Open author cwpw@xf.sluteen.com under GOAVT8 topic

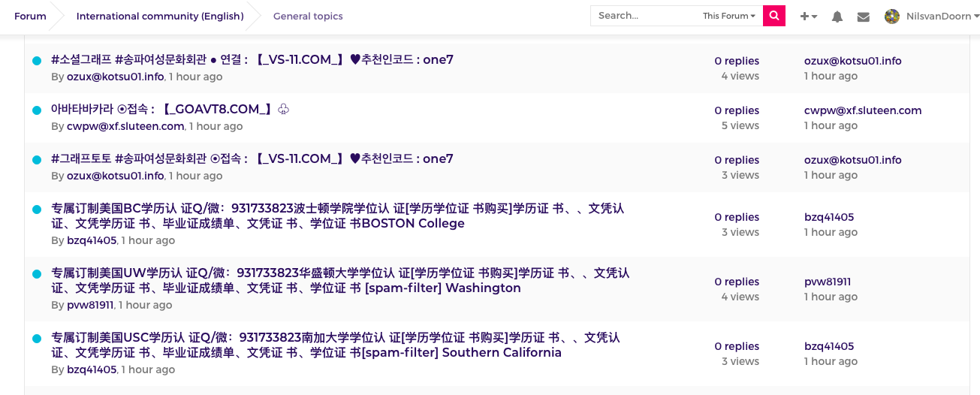125,126
